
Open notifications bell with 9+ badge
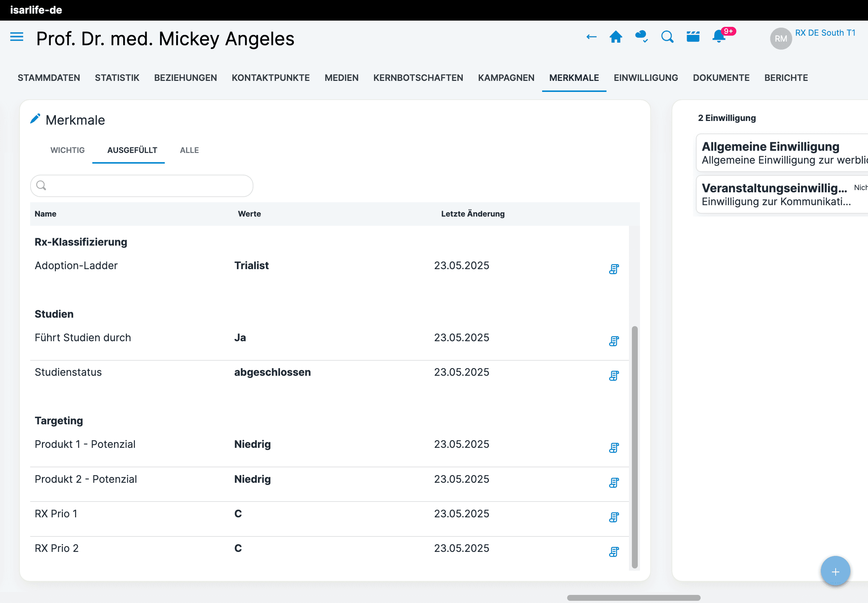719,37
